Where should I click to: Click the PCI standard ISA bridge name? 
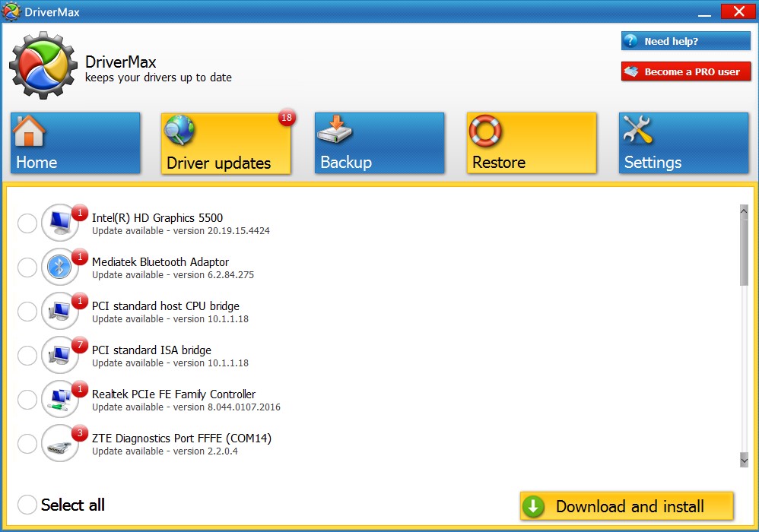click(151, 350)
